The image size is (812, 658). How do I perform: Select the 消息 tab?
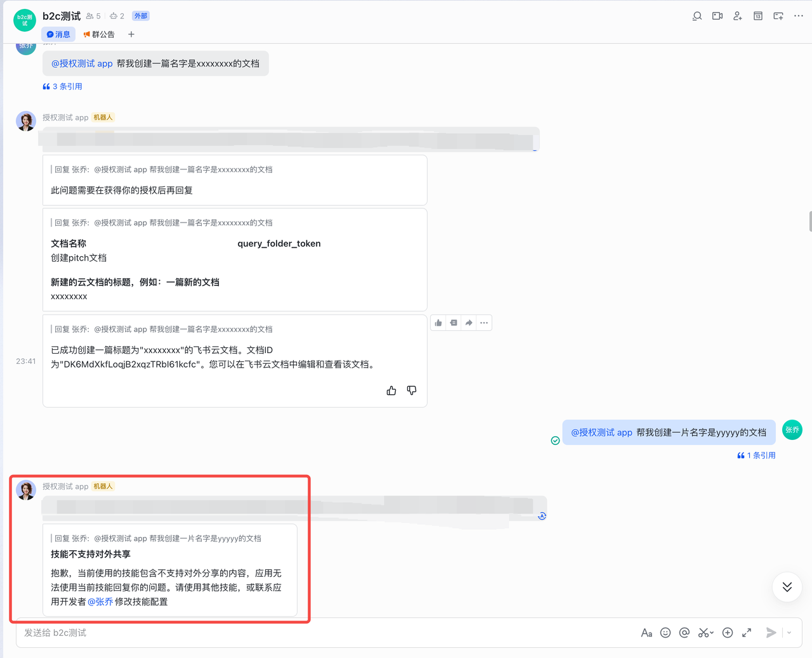(x=58, y=34)
